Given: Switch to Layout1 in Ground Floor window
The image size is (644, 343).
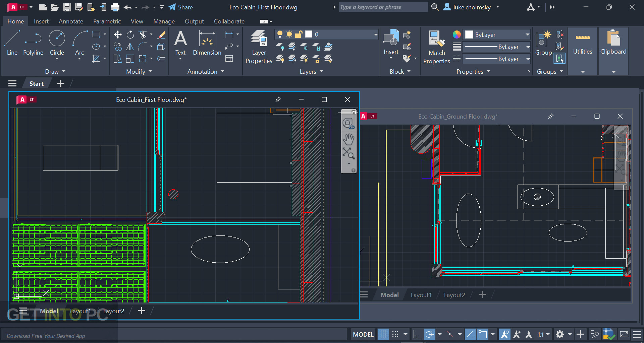Looking at the screenshot, I should point(421,295).
